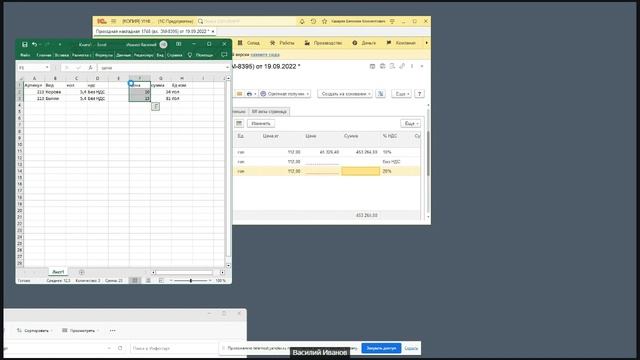The image size is (640, 360).
Task: Open the Сортировать dropdown in Explorer window
Action: [35, 331]
